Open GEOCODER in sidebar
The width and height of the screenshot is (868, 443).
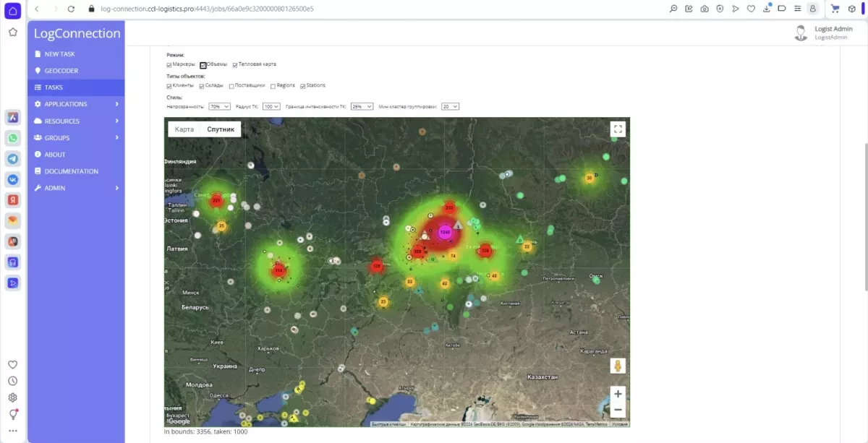point(76,71)
